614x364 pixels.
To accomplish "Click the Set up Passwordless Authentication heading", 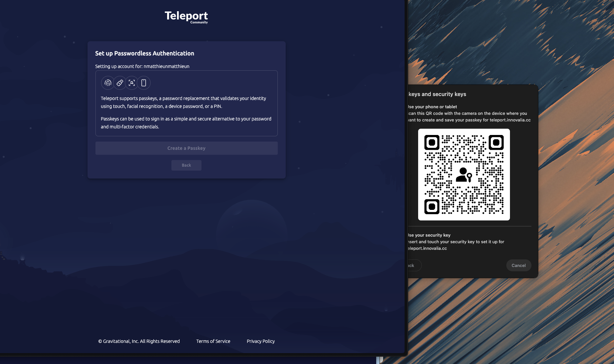I will point(144,53).
